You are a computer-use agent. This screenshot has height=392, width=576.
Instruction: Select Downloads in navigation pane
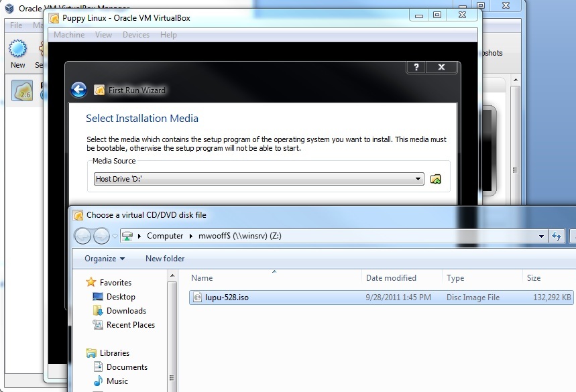(126, 310)
